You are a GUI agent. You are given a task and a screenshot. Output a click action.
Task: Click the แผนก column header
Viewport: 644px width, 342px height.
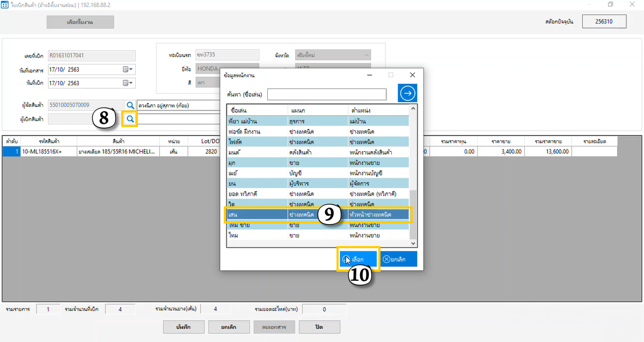coord(317,110)
